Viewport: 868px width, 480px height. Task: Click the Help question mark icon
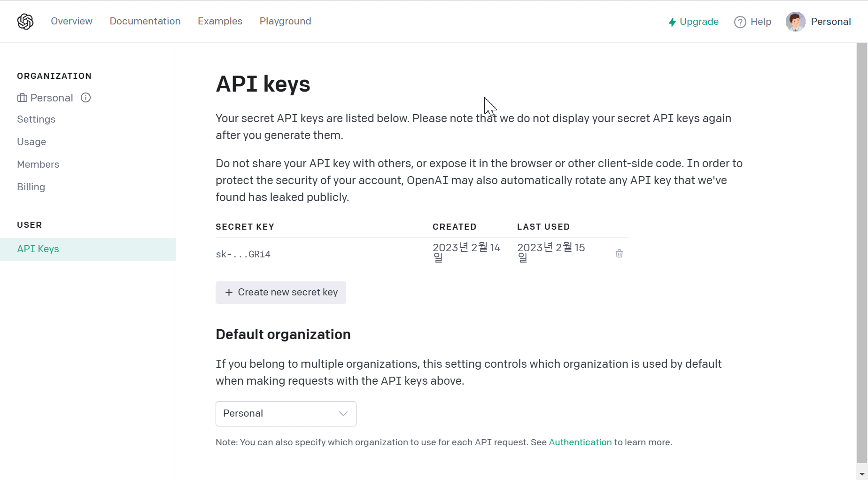(x=740, y=22)
